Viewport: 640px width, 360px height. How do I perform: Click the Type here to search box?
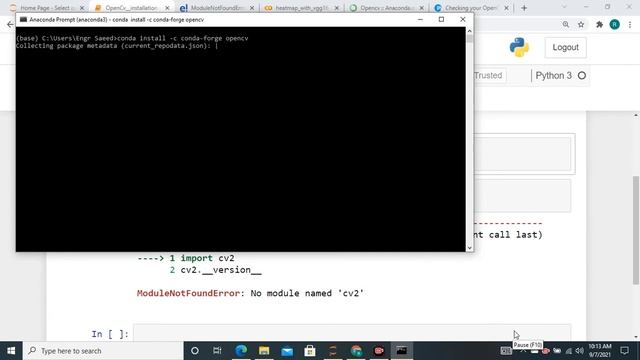click(x=102, y=351)
